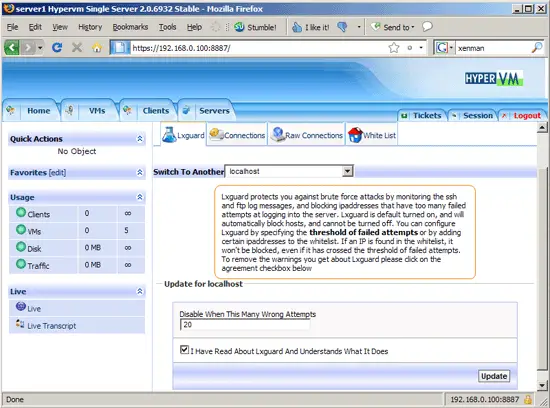This screenshot has height=408, width=550.
Task: Click the Lxguard flask icon
Action: [x=169, y=135]
